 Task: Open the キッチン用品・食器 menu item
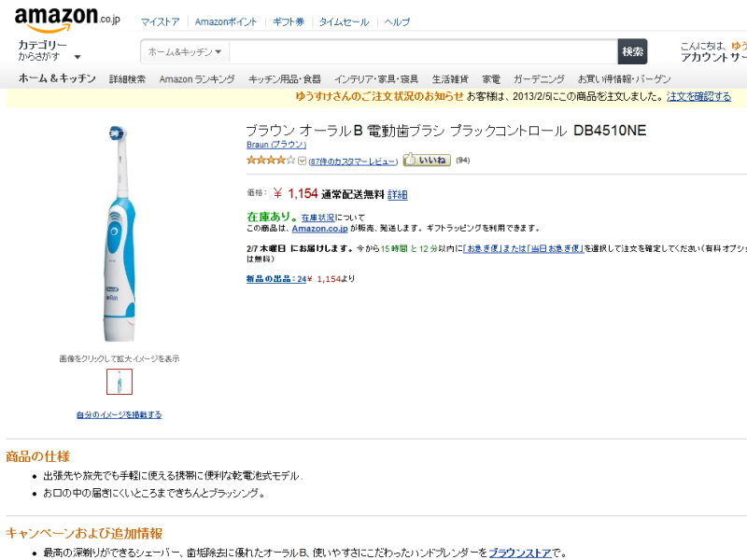coord(285,79)
